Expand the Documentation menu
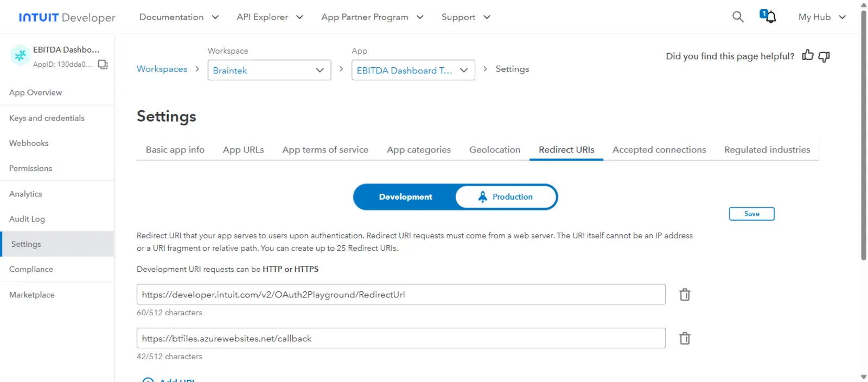 click(179, 17)
